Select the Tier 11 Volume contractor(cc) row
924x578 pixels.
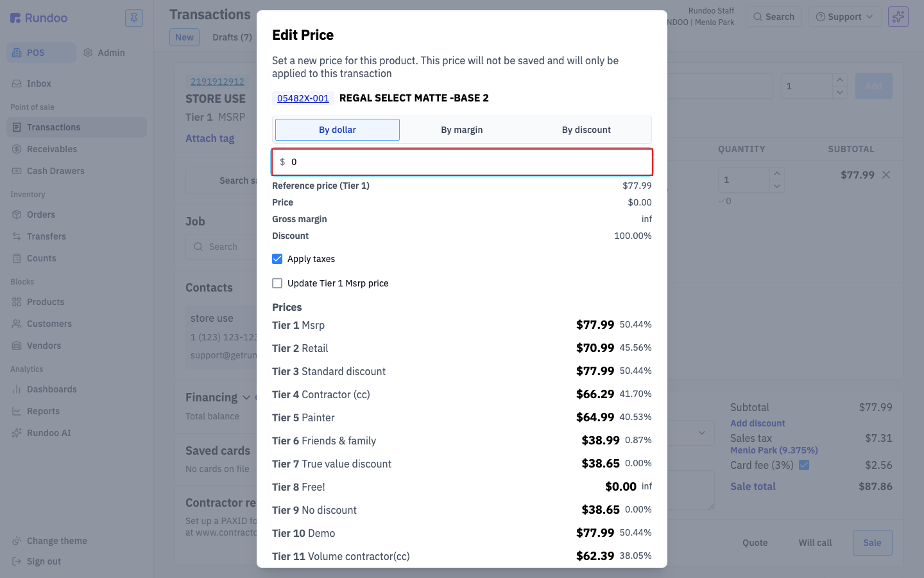click(462, 556)
